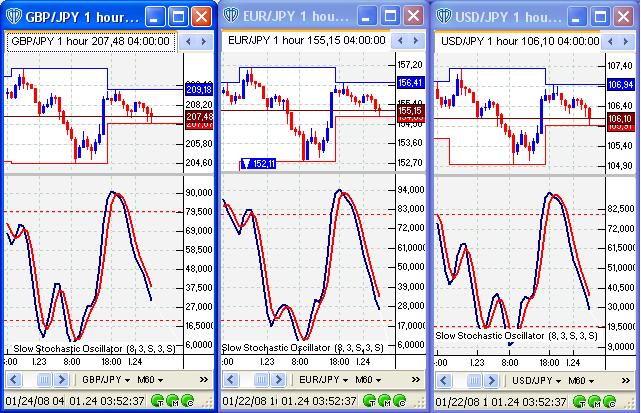Click green T status indicator in USD/JPY window
Screen dimensions: 641x413
580,402
